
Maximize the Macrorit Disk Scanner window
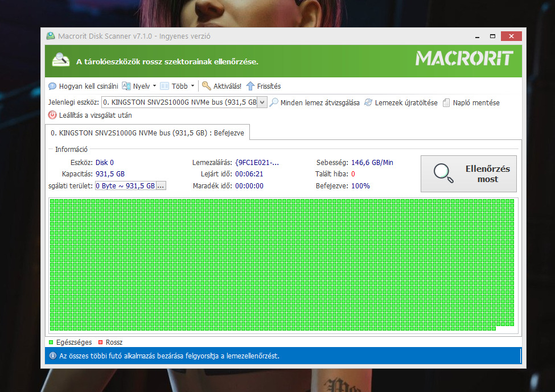[492, 36]
